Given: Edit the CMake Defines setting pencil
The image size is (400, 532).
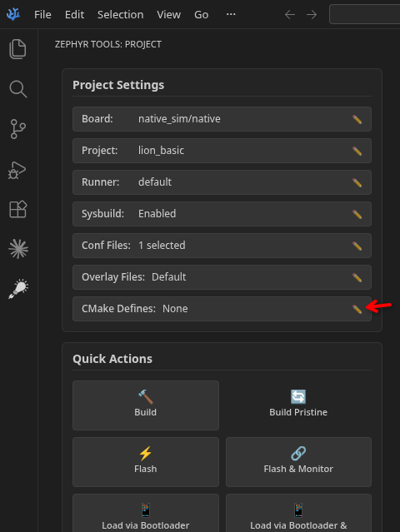Looking at the screenshot, I should pyautogui.click(x=357, y=309).
